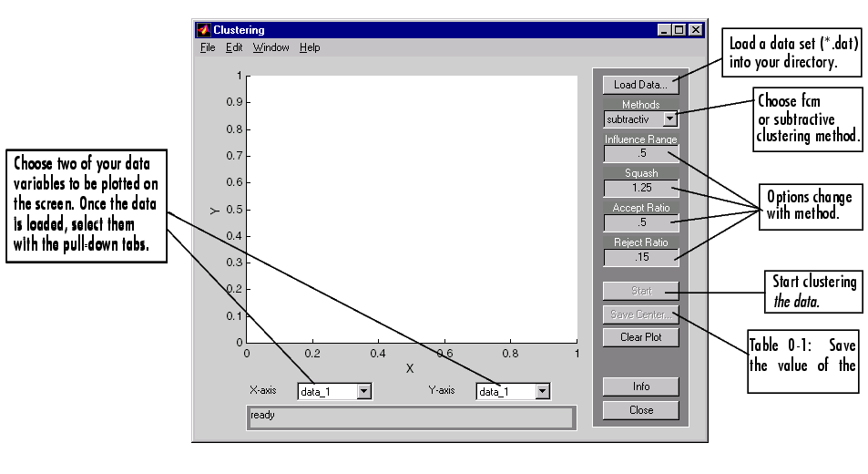Expand the X-axis data_1 dropdown

click(363, 391)
